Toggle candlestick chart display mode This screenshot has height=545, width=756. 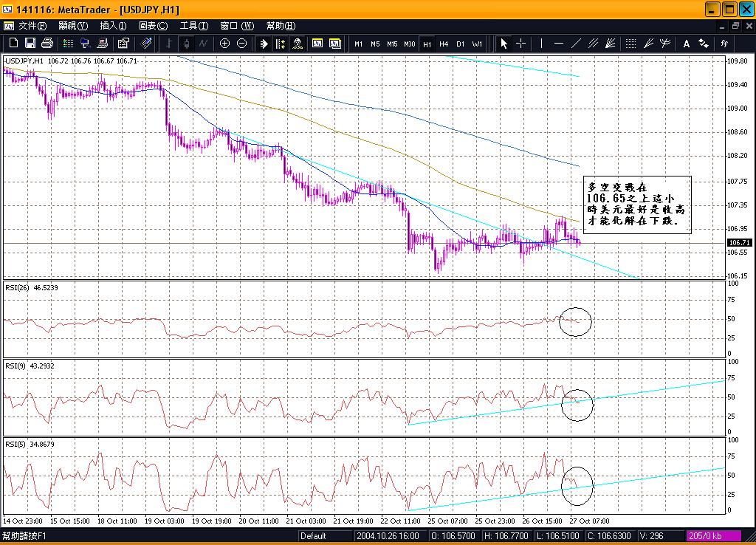tap(186, 44)
